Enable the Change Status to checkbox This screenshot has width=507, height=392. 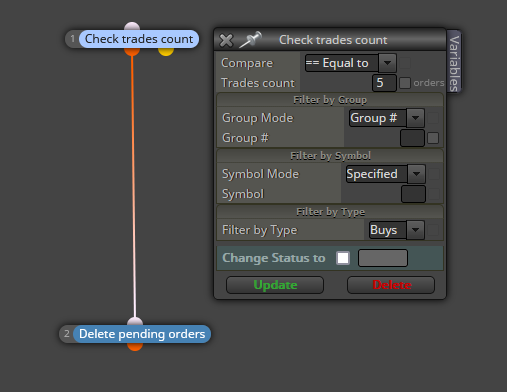[x=343, y=258]
